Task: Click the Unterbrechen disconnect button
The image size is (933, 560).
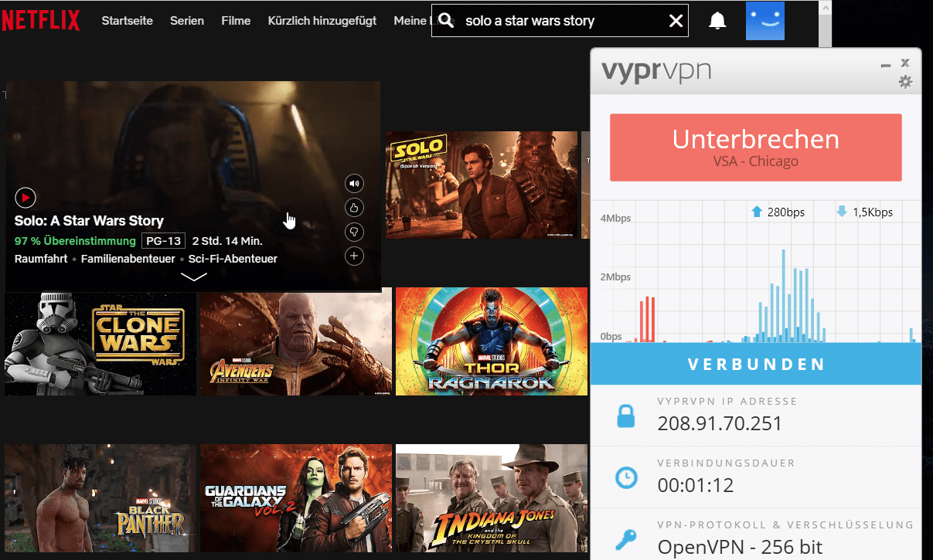Action: (755, 148)
